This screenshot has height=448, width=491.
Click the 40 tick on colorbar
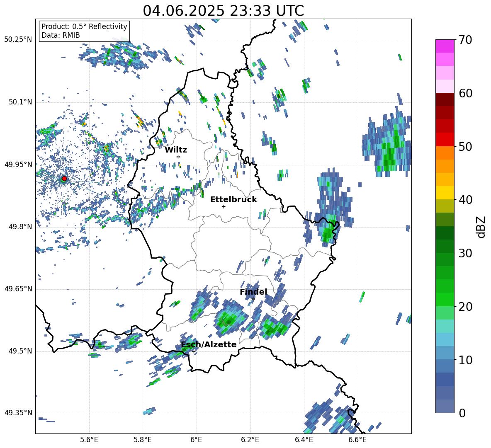tap(465, 200)
